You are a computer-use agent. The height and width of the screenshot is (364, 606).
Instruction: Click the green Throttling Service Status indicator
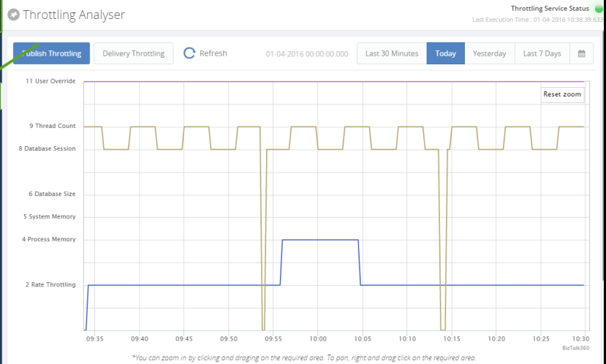click(x=596, y=9)
